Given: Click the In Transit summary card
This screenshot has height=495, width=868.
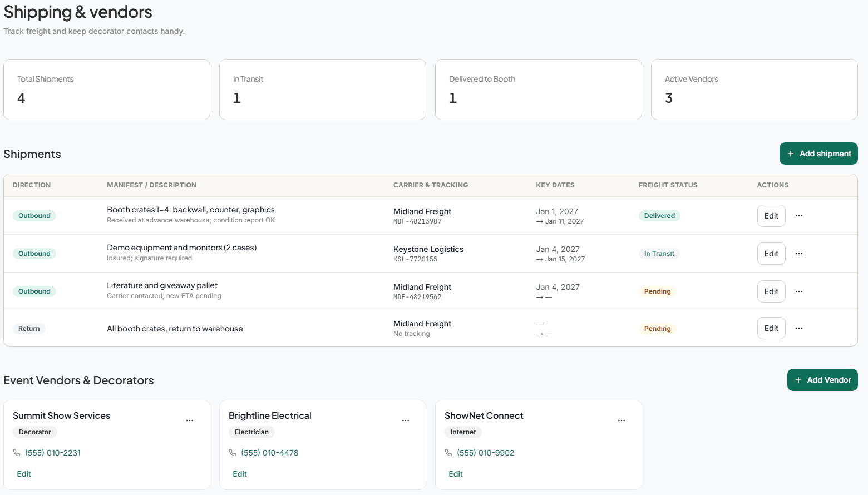Looking at the screenshot, I should (x=323, y=90).
